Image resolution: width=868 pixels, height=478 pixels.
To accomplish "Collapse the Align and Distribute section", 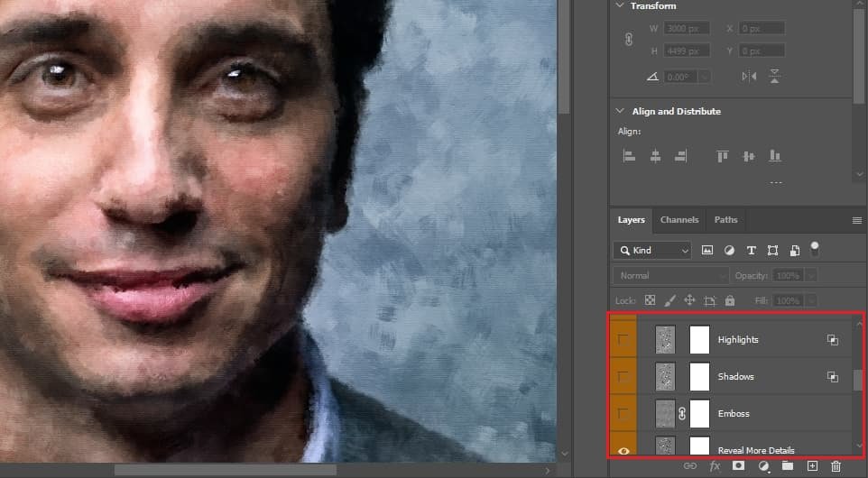I will tap(619, 111).
